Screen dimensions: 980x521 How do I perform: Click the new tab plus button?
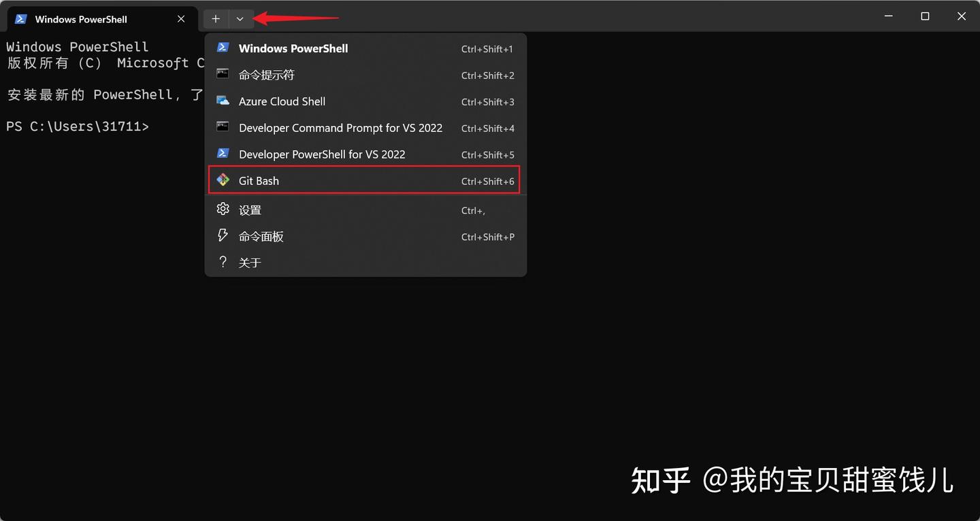coord(215,18)
